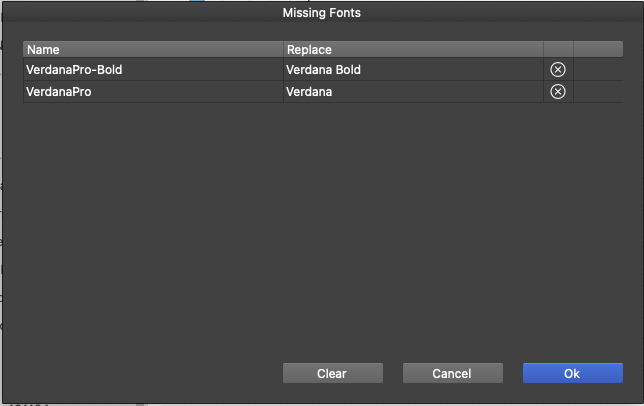This screenshot has height=406, width=644.
Task: Click the divider between Replace and X-icon headers
Action: tap(543, 49)
